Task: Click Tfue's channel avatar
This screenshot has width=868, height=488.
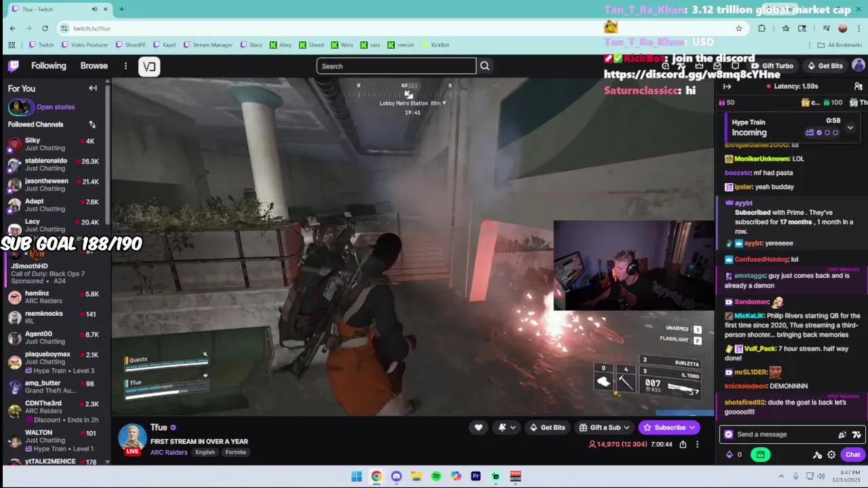Action: click(x=132, y=439)
